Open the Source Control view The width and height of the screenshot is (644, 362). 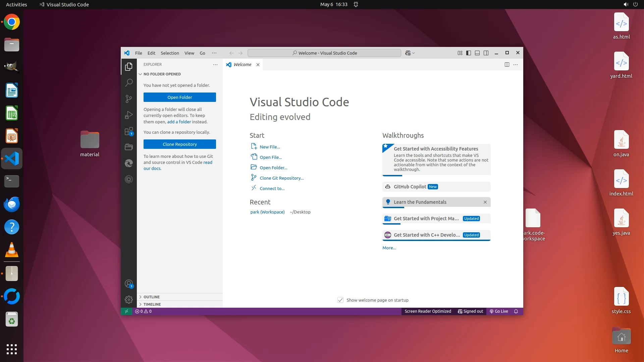[x=129, y=99]
